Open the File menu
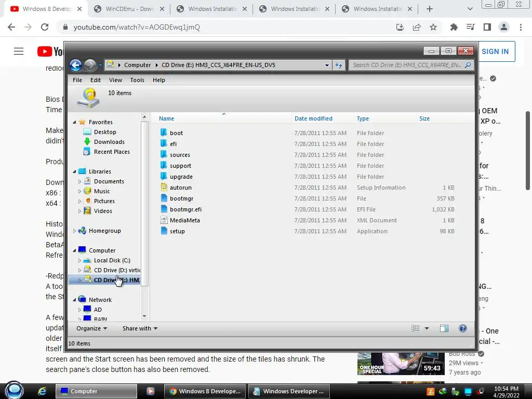532x399 pixels. point(77,80)
